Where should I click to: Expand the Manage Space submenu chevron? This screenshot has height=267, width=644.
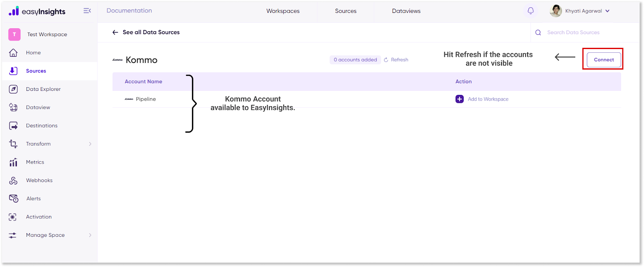(90, 235)
